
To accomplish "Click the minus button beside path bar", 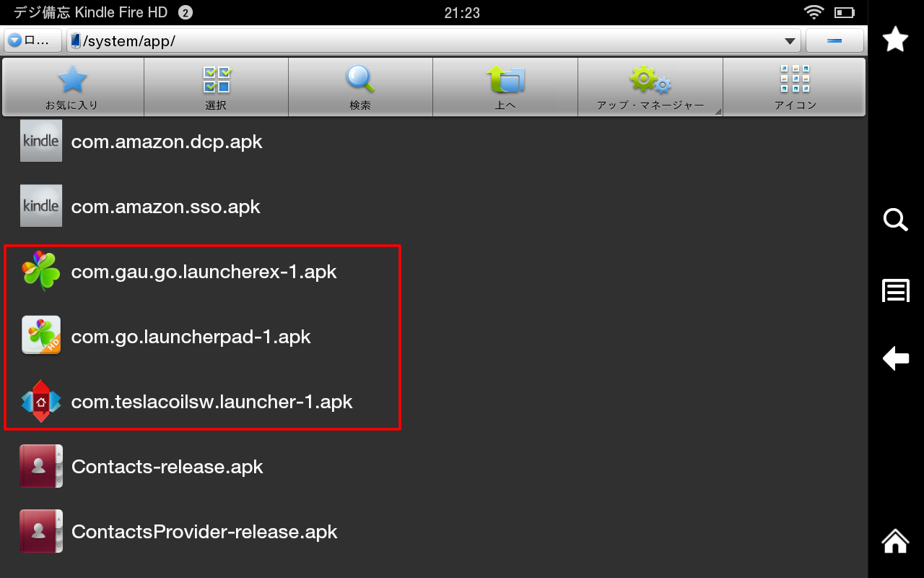I will coord(834,41).
